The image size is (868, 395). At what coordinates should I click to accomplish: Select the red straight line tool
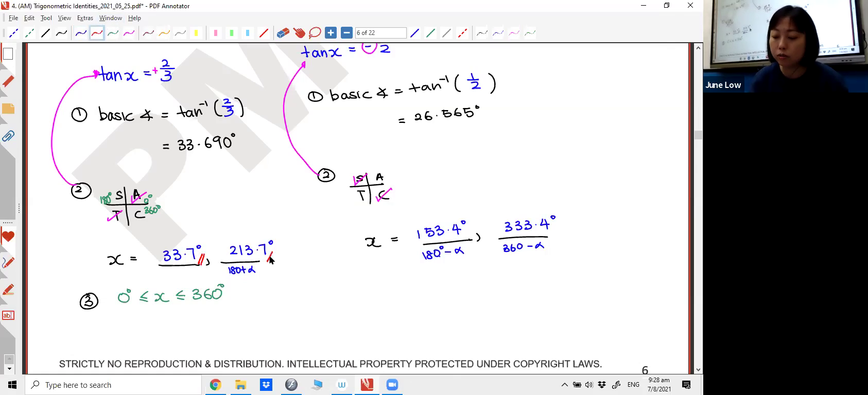click(x=264, y=33)
